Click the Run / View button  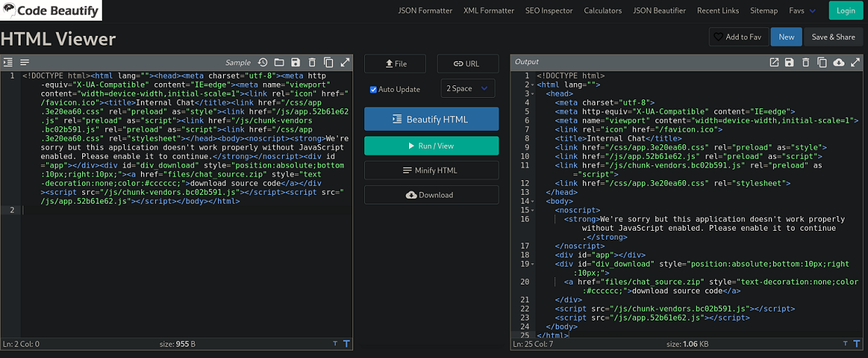431,146
